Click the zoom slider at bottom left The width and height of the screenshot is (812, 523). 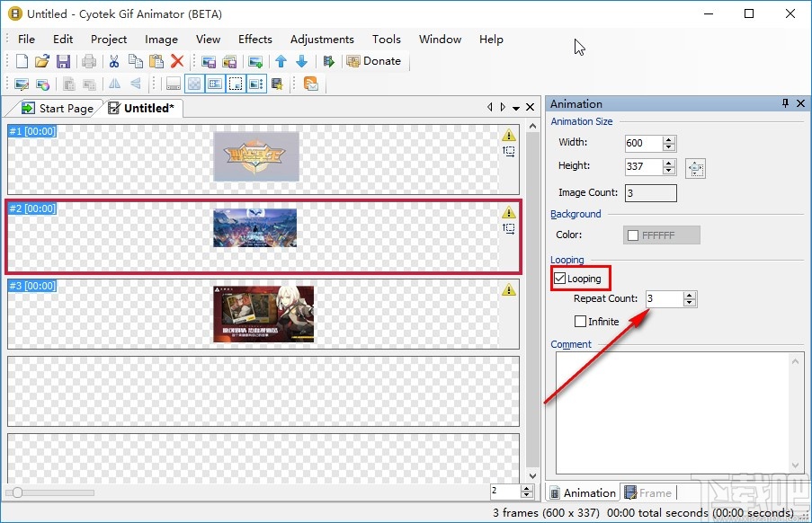[x=17, y=492]
